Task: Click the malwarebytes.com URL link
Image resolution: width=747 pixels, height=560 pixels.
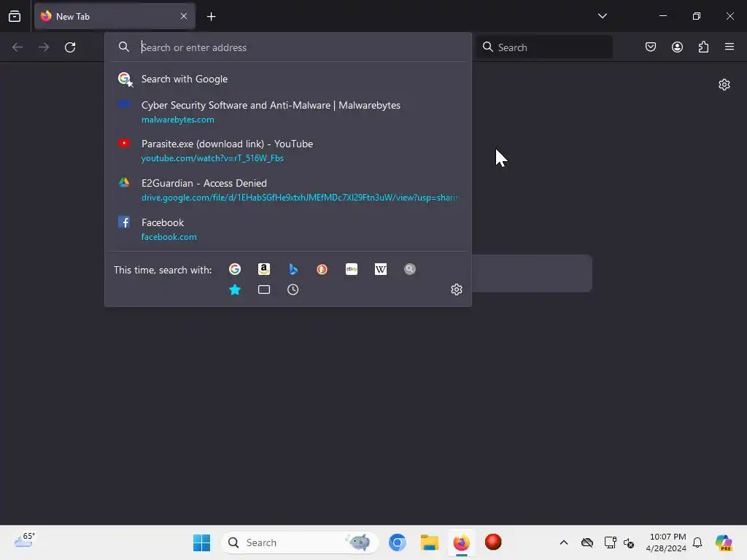Action: (178, 120)
